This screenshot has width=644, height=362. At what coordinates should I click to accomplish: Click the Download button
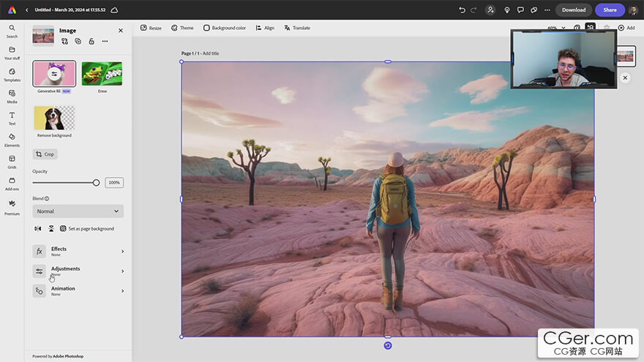tap(574, 10)
